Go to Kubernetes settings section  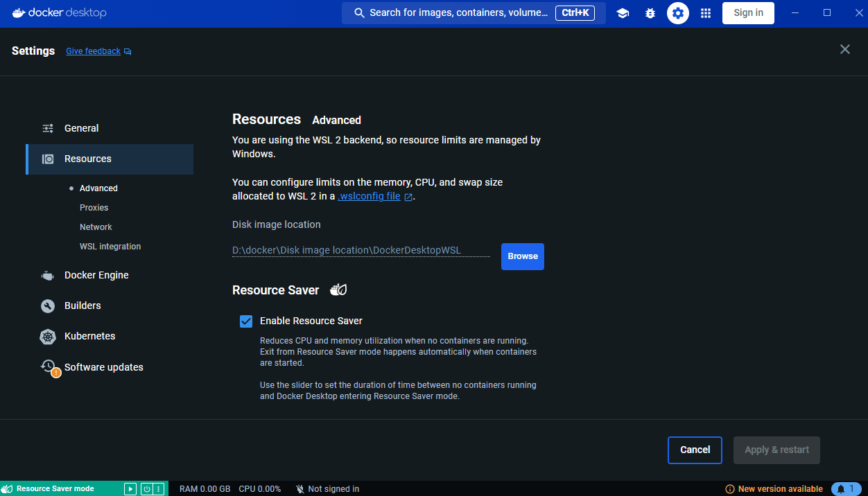[110, 336]
